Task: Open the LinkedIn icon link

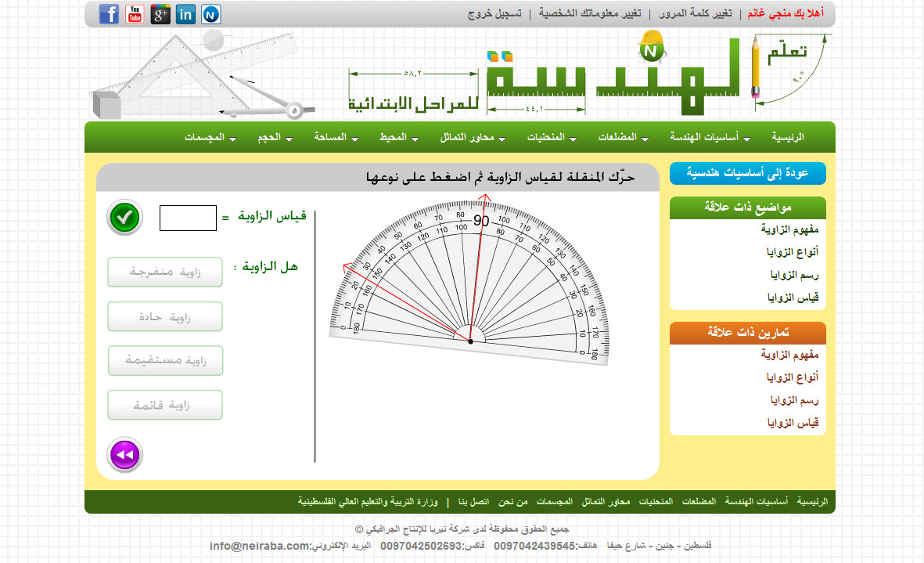Action: pos(186,14)
